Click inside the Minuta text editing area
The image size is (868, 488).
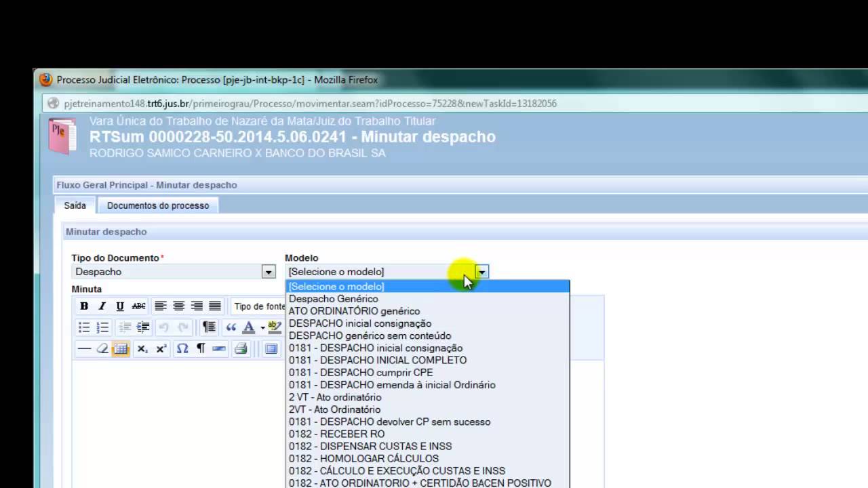178,424
